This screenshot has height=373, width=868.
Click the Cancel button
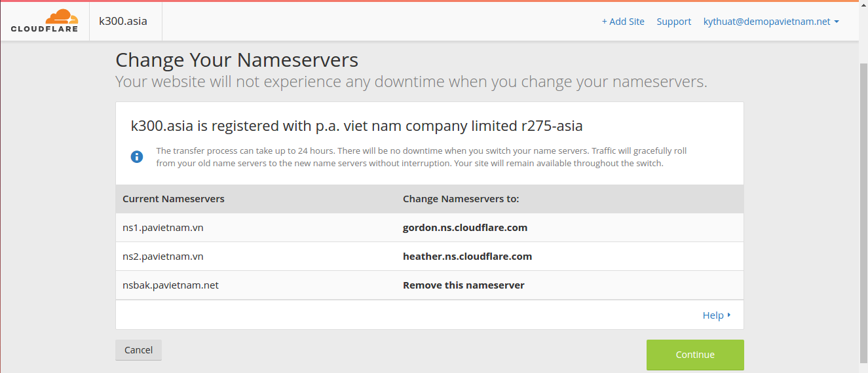point(138,350)
